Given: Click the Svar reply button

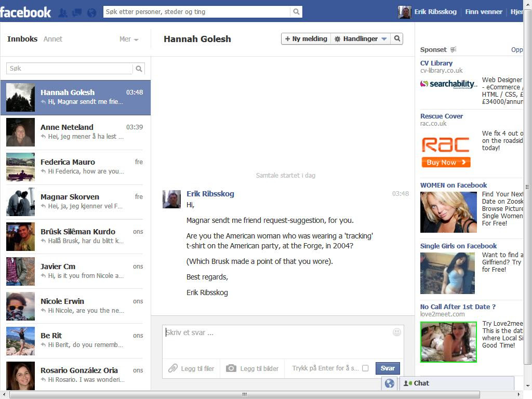Looking at the screenshot, I should (x=388, y=368).
